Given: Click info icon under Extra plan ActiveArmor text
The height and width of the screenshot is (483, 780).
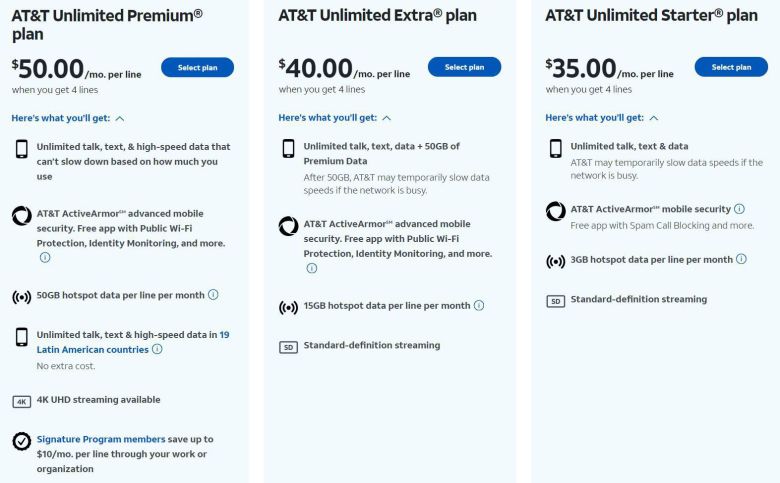Looking at the screenshot, I should (311, 268).
